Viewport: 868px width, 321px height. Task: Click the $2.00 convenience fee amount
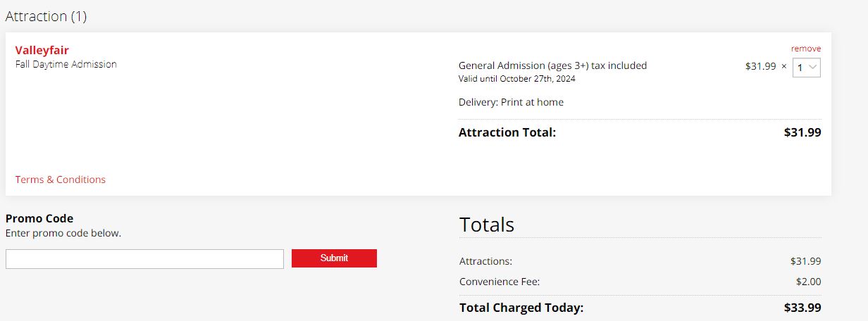pos(808,282)
